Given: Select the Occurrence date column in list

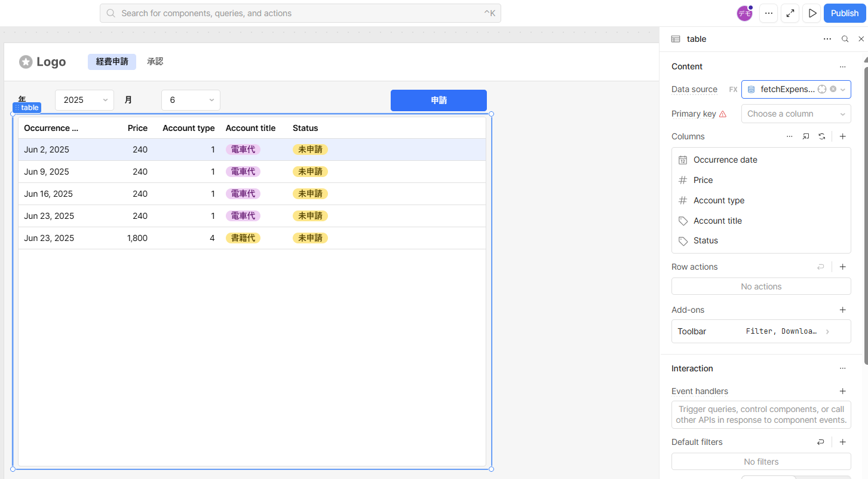Looking at the screenshot, I should pos(761,160).
